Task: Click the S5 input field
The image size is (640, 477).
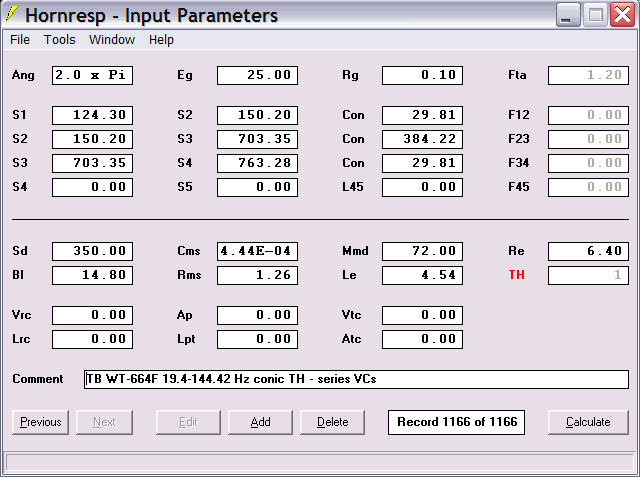Action: 258,187
